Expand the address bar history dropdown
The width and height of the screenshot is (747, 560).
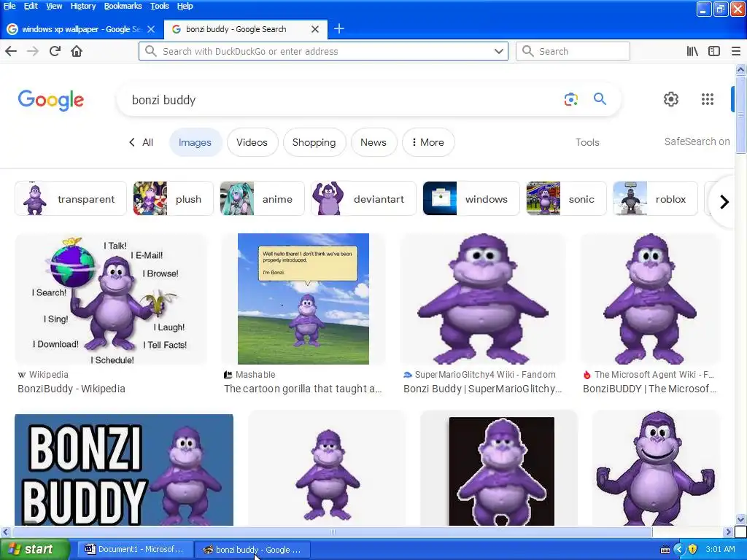click(x=499, y=51)
